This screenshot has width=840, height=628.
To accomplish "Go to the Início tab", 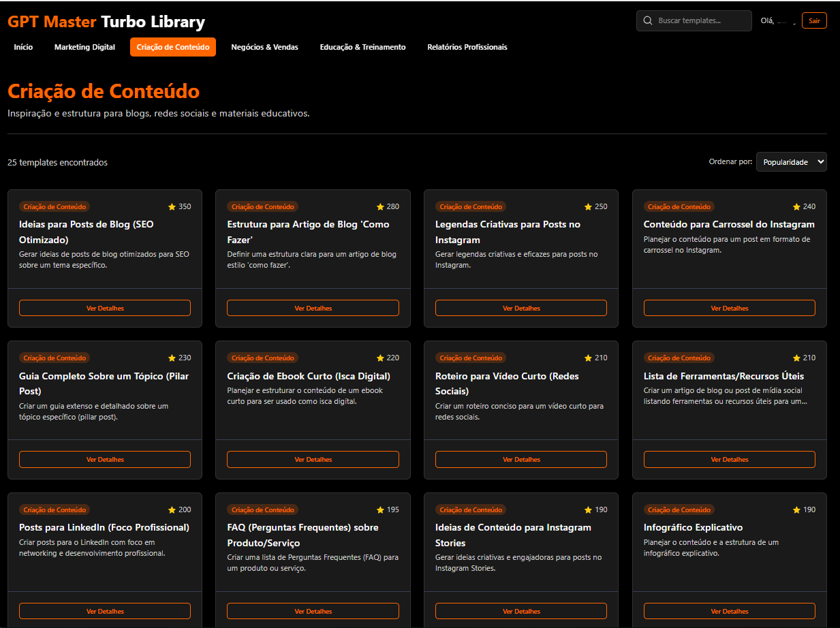I will (x=23, y=48).
